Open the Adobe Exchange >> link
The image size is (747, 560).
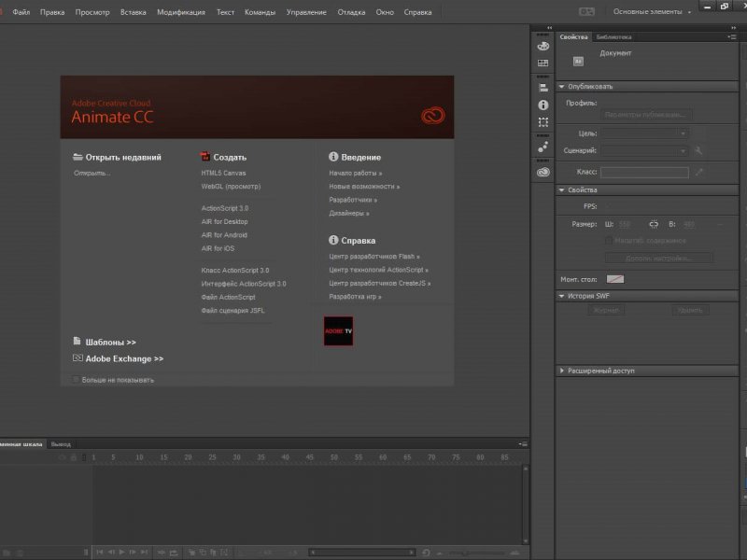click(124, 359)
